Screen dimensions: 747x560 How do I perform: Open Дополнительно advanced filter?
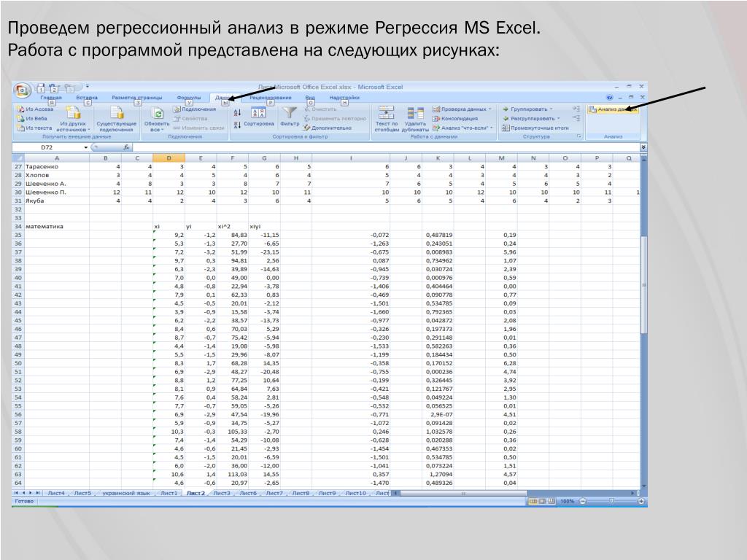coord(328,128)
